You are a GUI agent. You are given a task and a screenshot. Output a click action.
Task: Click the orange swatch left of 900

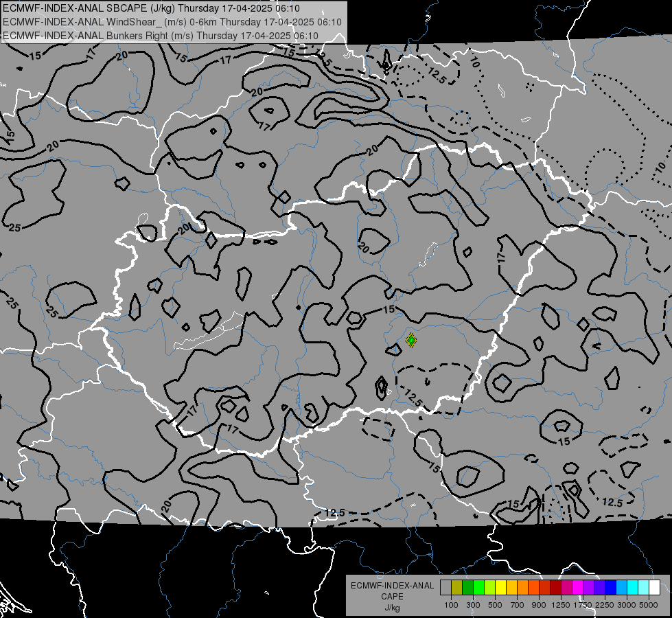pyautogui.click(x=523, y=588)
